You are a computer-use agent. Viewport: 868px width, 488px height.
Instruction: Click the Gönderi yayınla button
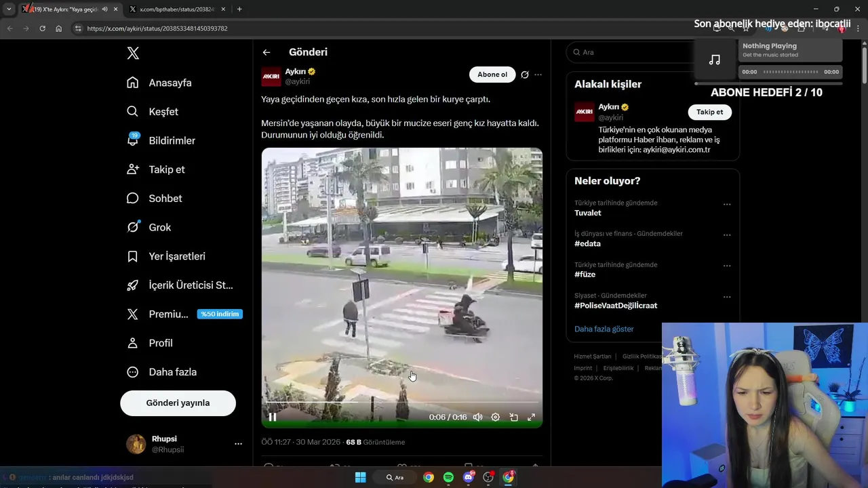[x=178, y=403]
